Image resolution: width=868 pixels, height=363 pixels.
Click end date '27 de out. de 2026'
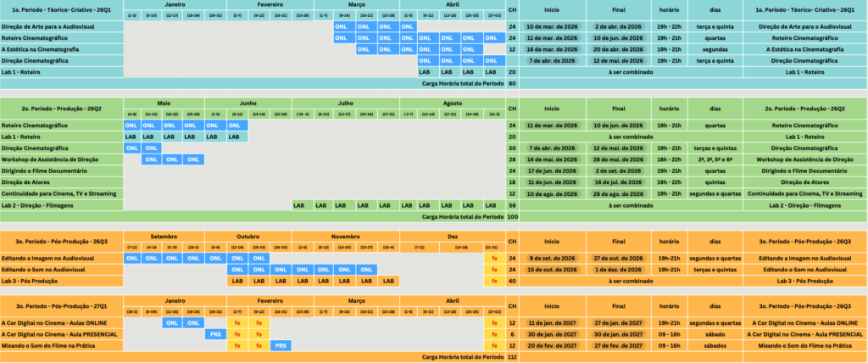[x=618, y=259]
